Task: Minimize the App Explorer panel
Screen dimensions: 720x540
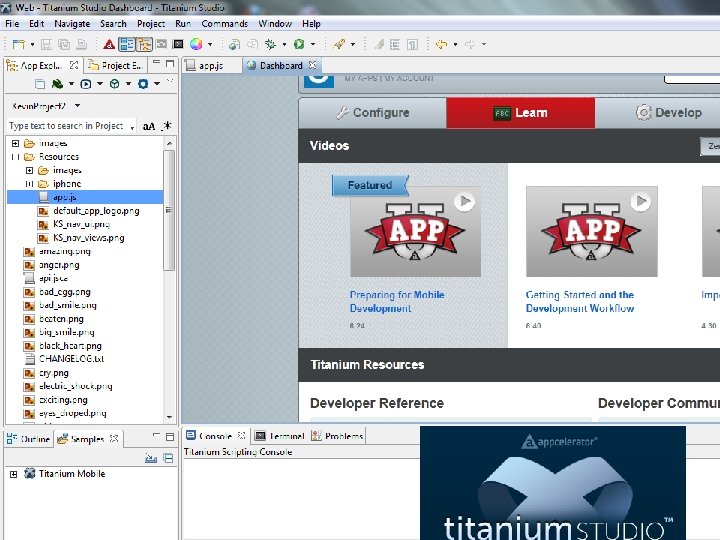Action: 157,62
